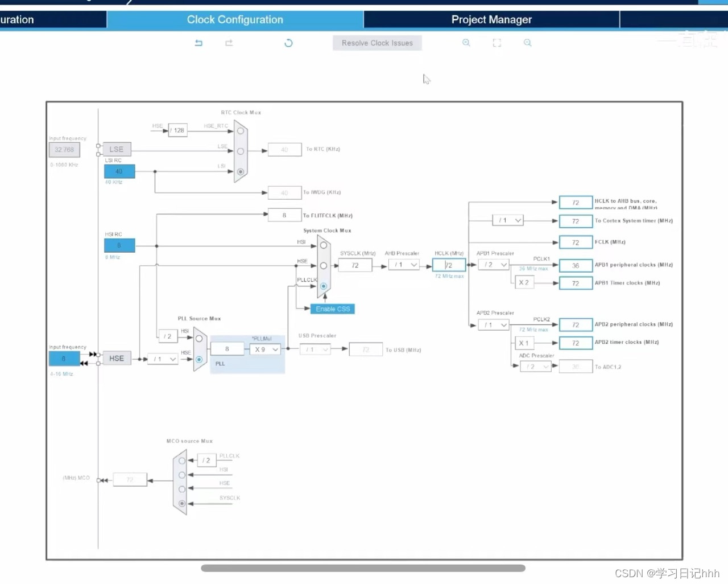The image size is (728, 584).
Task: Click the PLL input value 8 box
Action: click(x=227, y=349)
